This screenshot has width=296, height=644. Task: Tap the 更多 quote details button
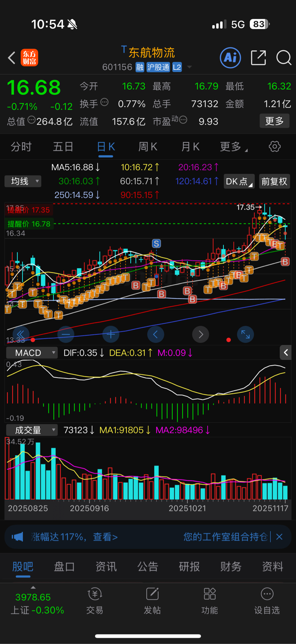point(274,121)
